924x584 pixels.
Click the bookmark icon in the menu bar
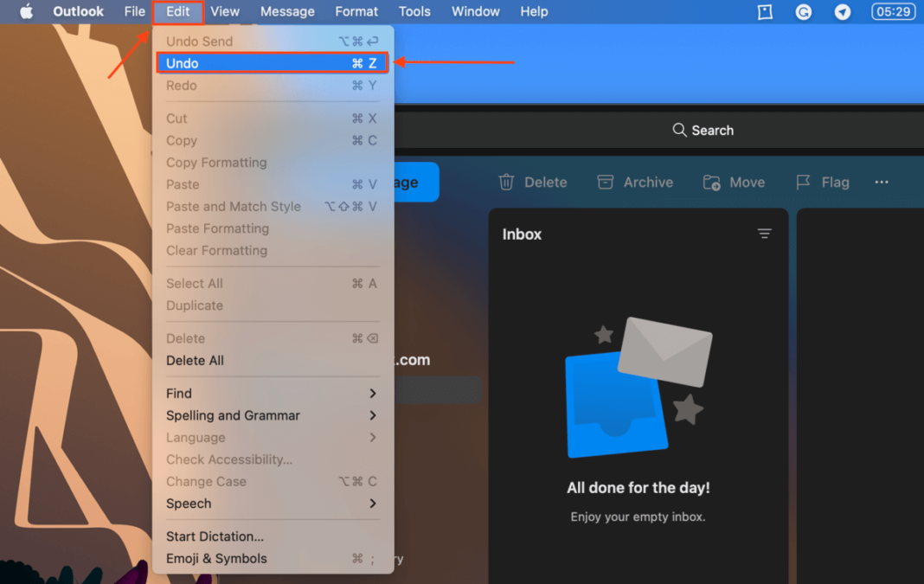[764, 11]
